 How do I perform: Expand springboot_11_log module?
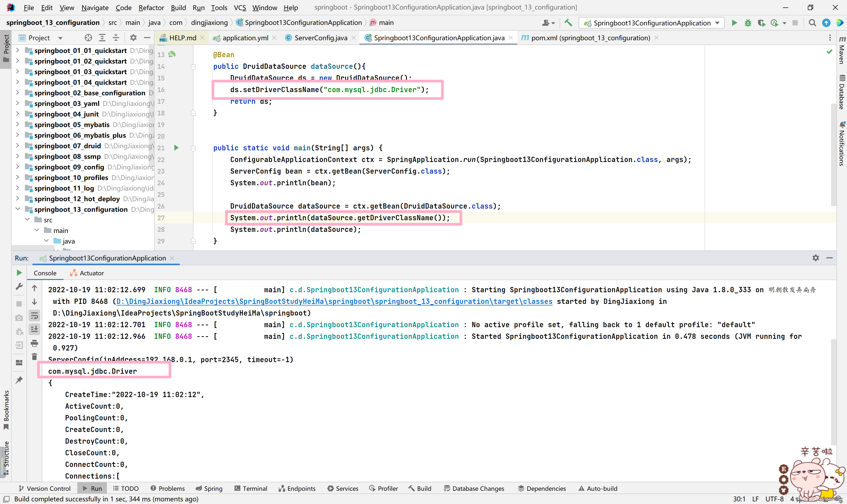[18, 188]
